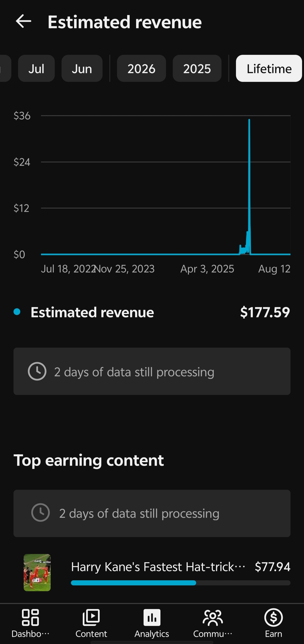Tap the clock icon in the revenue processing notice
304x644 pixels.
click(x=37, y=371)
